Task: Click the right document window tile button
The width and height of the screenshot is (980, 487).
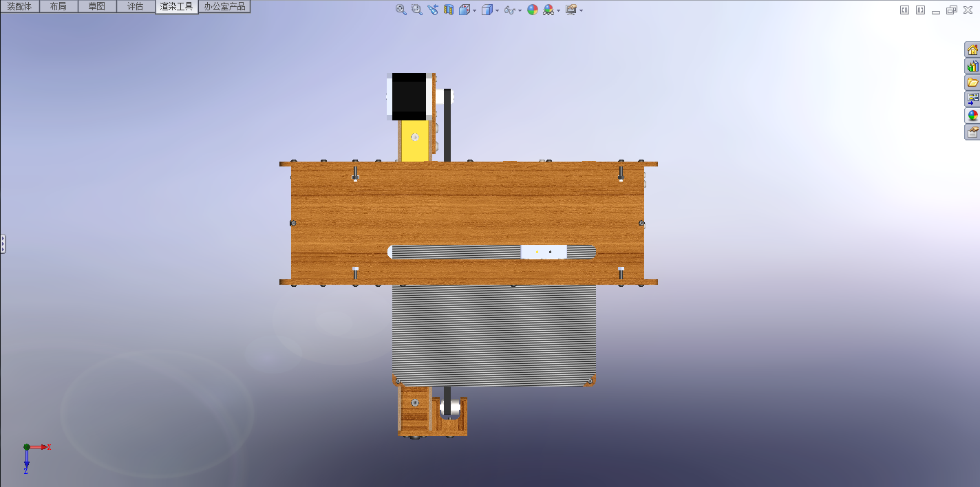Action: click(x=920, y=10)
